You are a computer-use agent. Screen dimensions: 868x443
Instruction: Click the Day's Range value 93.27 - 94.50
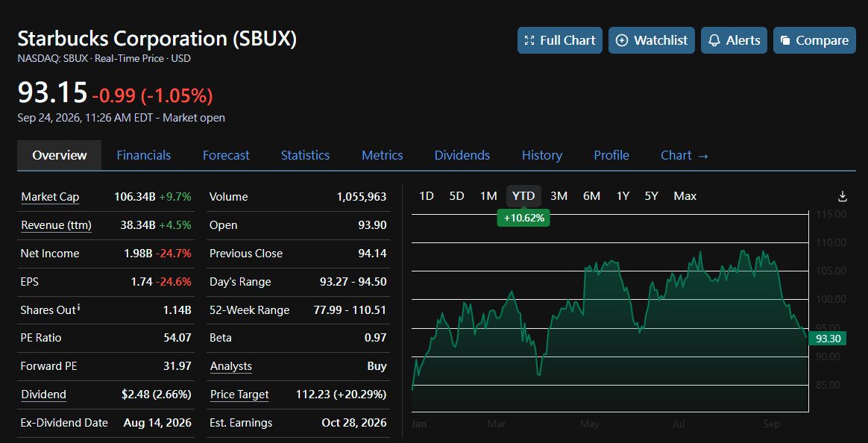pyautogui.click(x=353, y=281)
